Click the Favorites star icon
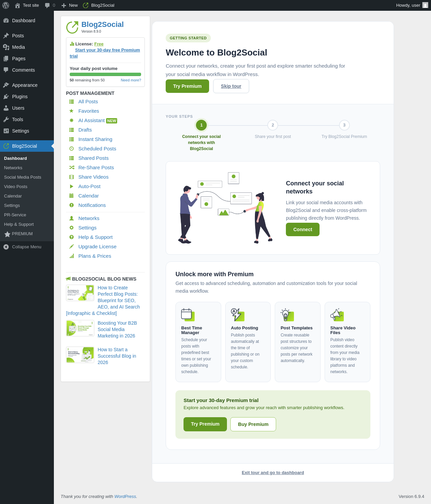Image resolution: width=431 pixels, height=504 pixels. [71, 111]
